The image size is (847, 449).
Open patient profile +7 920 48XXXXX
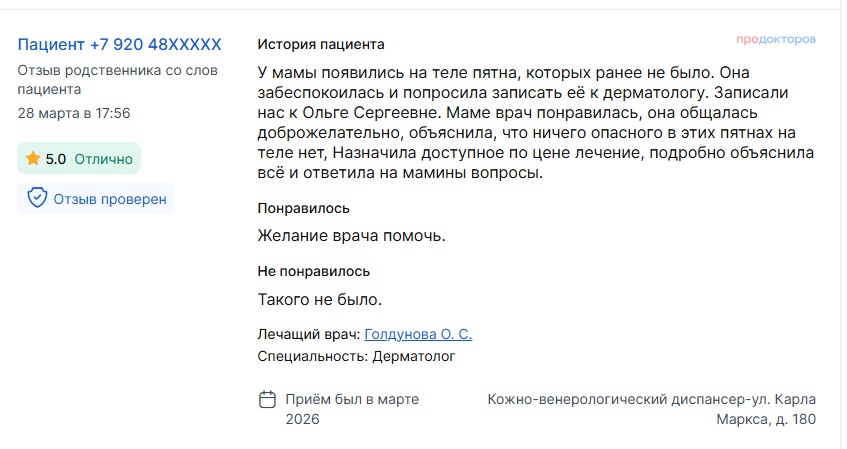[x=119, y=45]
